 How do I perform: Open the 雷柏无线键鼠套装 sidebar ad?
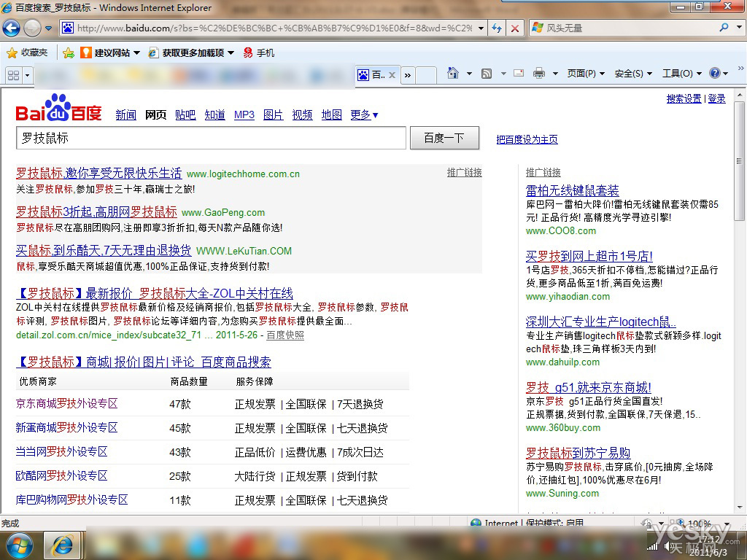coord(572,190)
